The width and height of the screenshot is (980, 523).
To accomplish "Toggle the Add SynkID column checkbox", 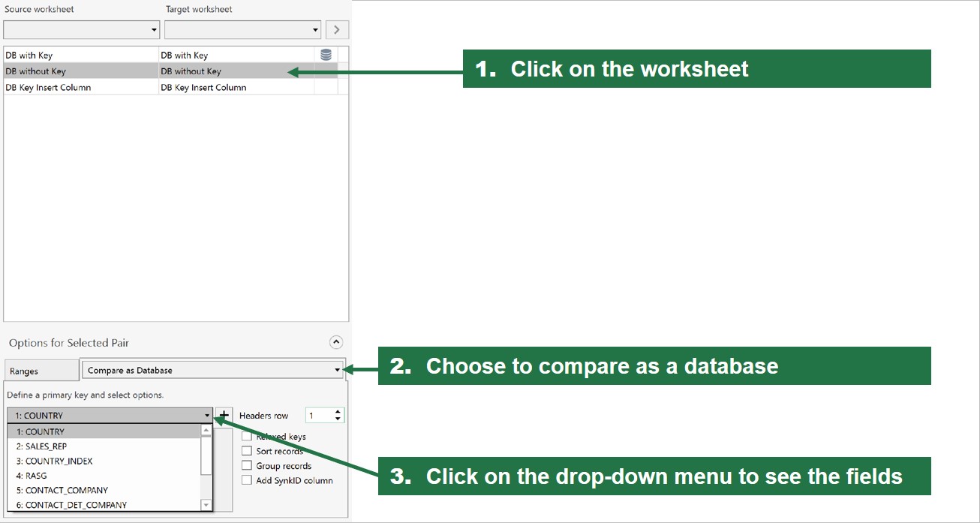I will 246,480.
